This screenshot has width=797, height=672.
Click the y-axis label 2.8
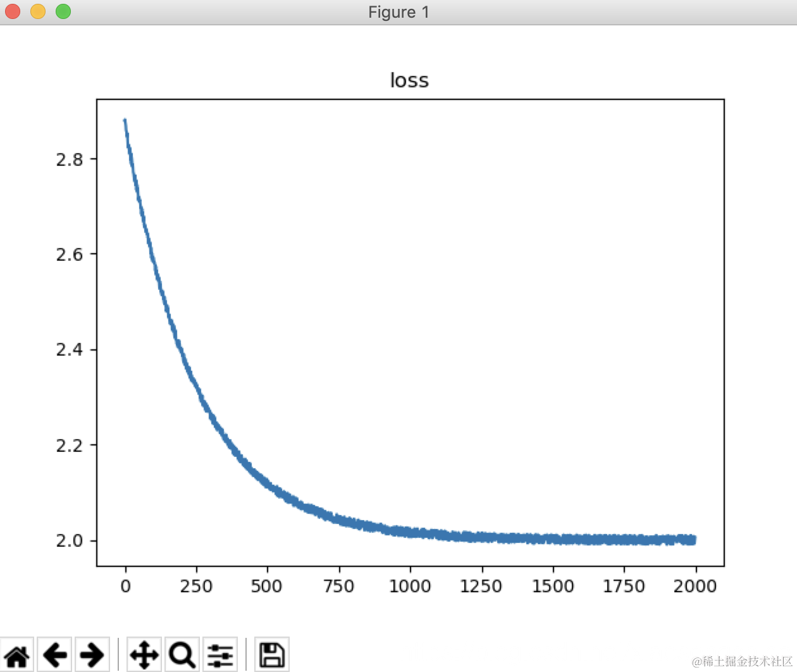pos(69,159)
